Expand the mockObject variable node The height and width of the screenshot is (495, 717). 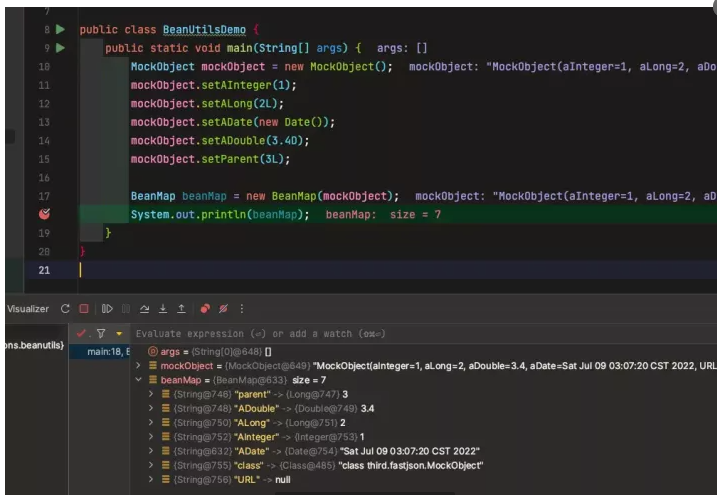point(139,366)
